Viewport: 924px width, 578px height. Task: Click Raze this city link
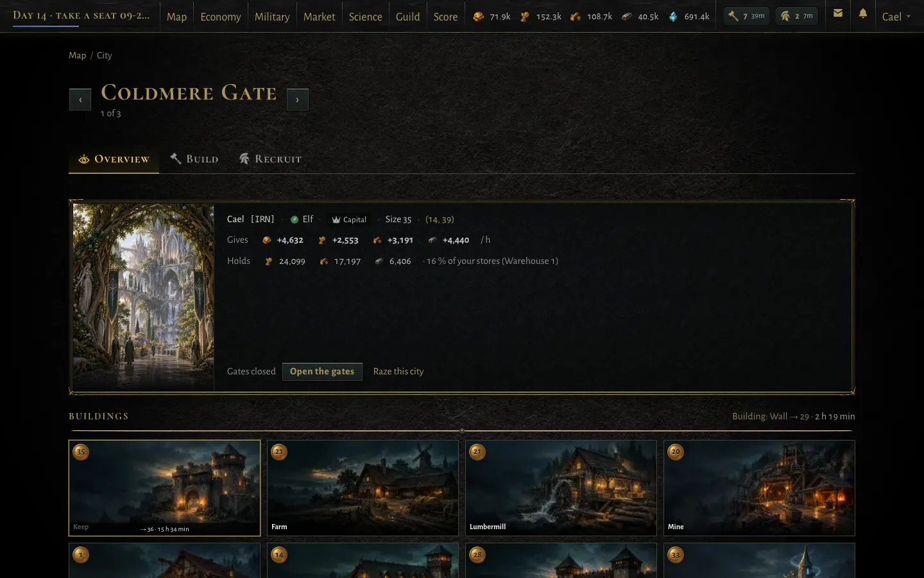pyautogui.click(x=398, y=372)
